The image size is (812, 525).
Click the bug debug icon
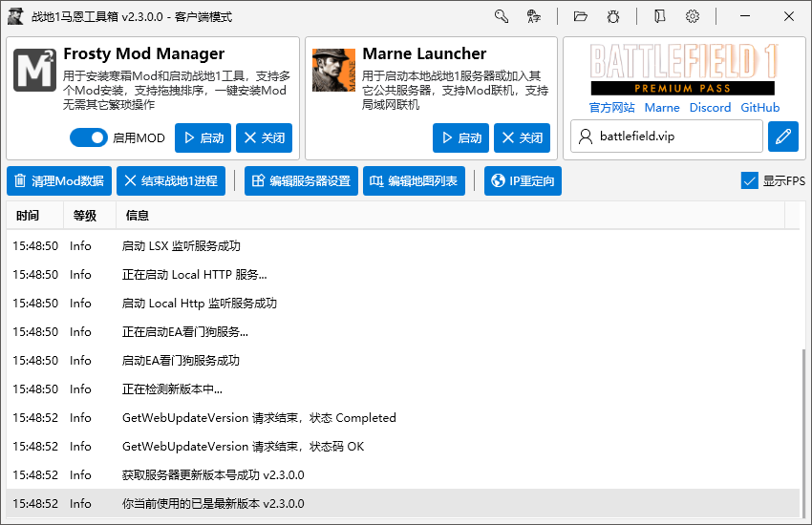(612, 16)
